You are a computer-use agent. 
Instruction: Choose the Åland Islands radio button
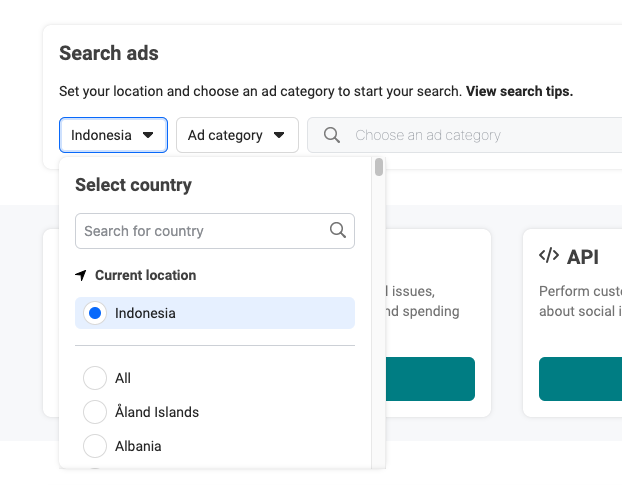tap(95, 412)
